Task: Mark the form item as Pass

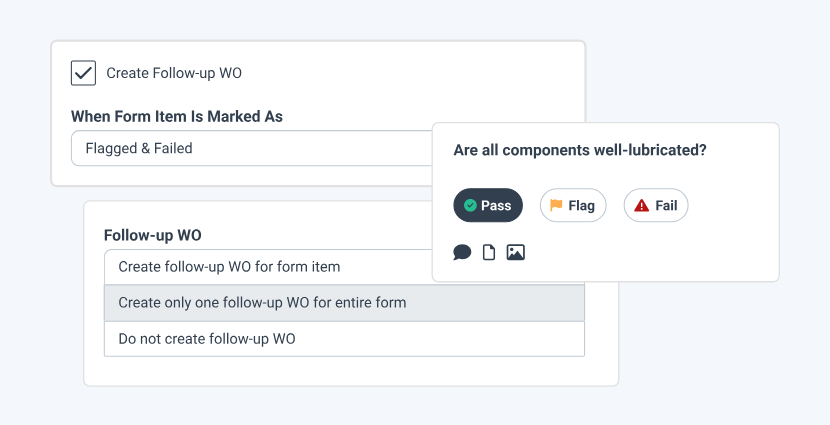Action: tap(488, 206)
